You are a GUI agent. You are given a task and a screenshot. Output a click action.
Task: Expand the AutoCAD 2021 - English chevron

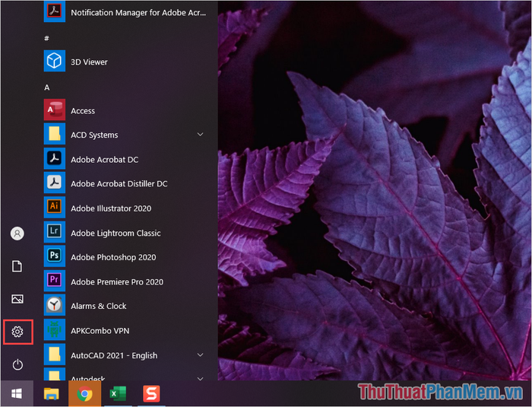point(200,355)
